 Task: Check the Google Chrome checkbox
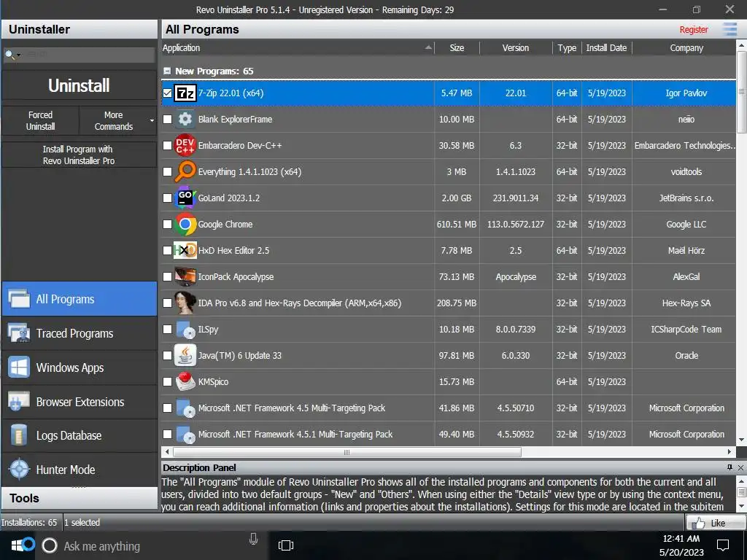(167, 224)
